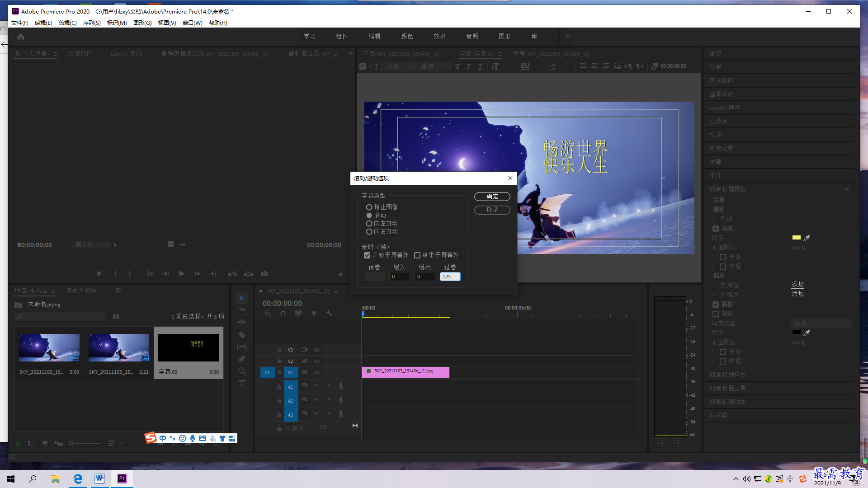Apply underline text style in caption toolbar

[480, 67]
